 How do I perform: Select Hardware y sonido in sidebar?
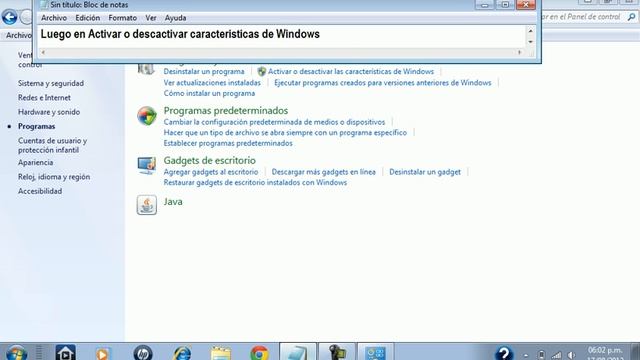49,112
